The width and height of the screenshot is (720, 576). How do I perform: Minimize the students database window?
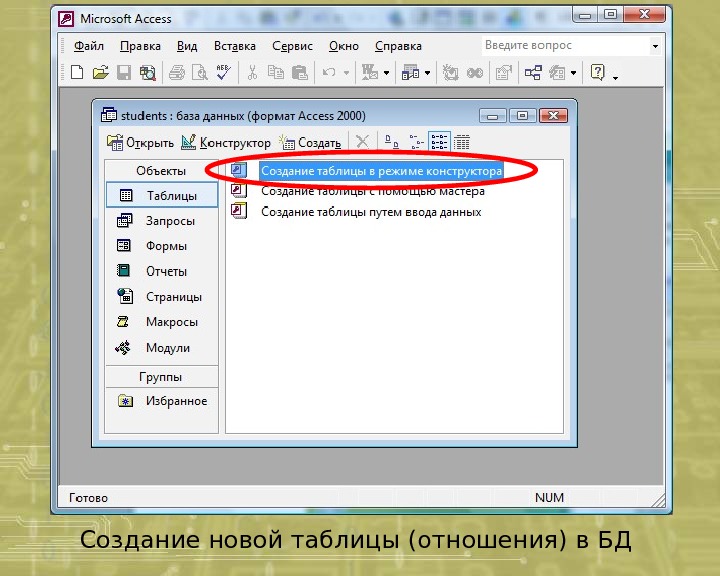[x=492, y=116]
